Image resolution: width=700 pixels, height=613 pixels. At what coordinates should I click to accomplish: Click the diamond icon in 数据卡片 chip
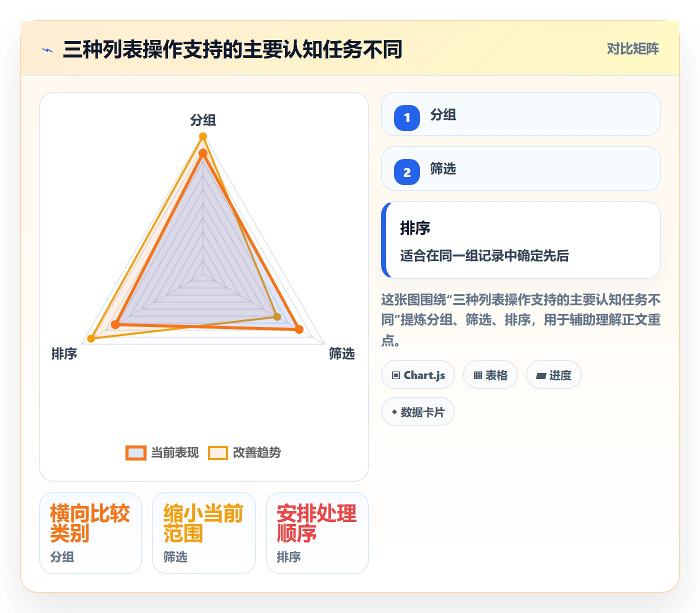click(394, 412)
